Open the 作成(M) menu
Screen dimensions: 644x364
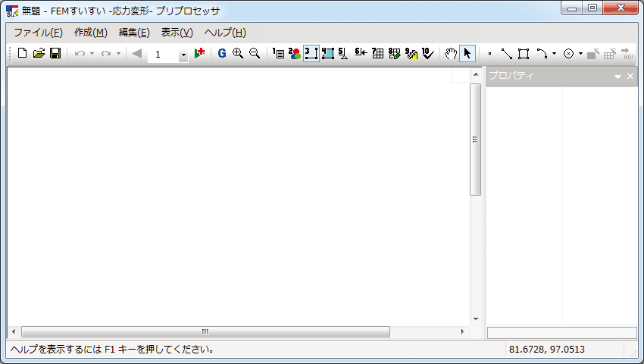click(x=91, y=33)
